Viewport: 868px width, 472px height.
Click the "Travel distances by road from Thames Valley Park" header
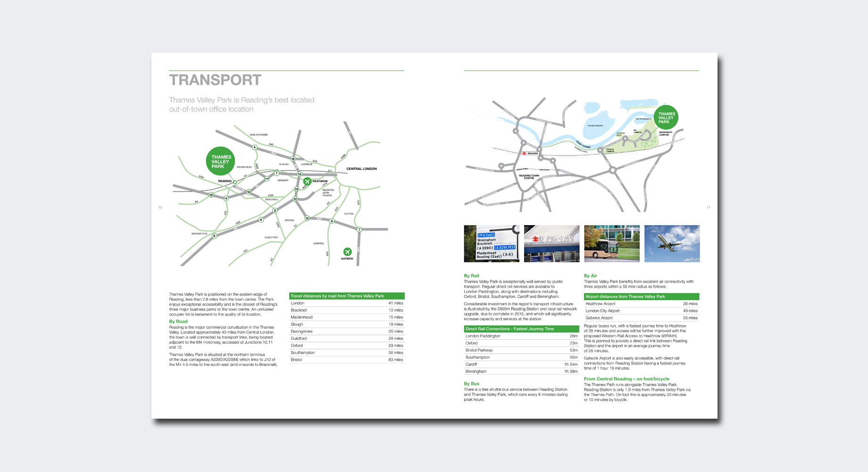pos(347,296)
